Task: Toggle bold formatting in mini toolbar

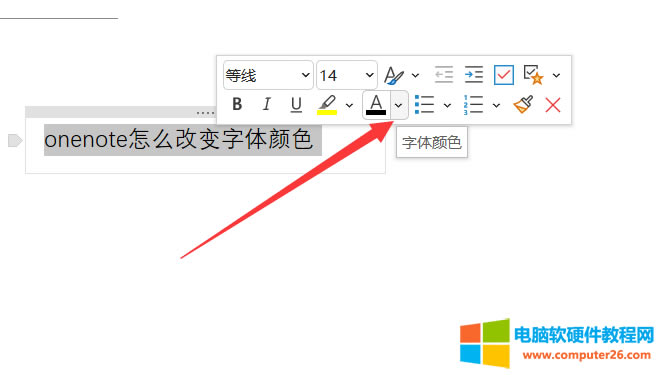Action: (237, 104)
